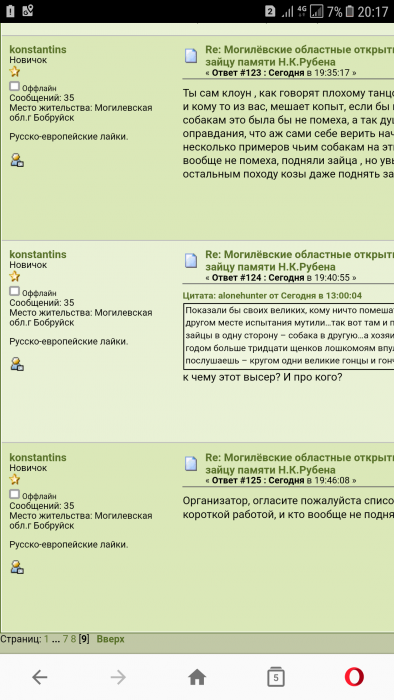394x700 pixels.
Task: Tap the image notification icon in status bar
Action: point(28,12)
